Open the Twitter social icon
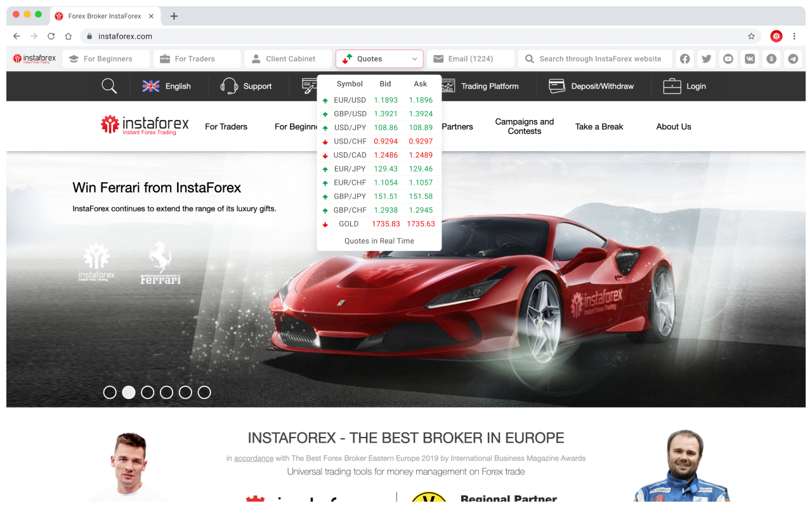The height and width of the screenshot is (508, 812). coord(707,58)
